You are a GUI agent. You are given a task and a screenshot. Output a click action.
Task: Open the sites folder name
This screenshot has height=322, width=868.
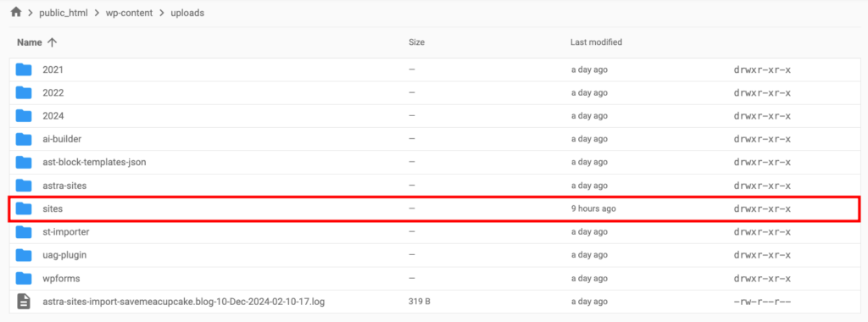coord(53,208)
